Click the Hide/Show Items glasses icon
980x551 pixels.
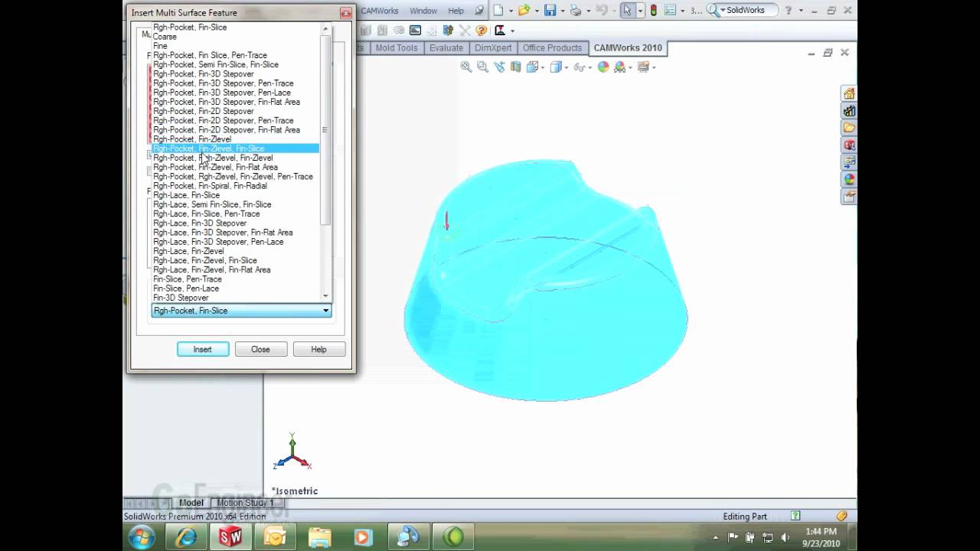(x=580, y=67)
